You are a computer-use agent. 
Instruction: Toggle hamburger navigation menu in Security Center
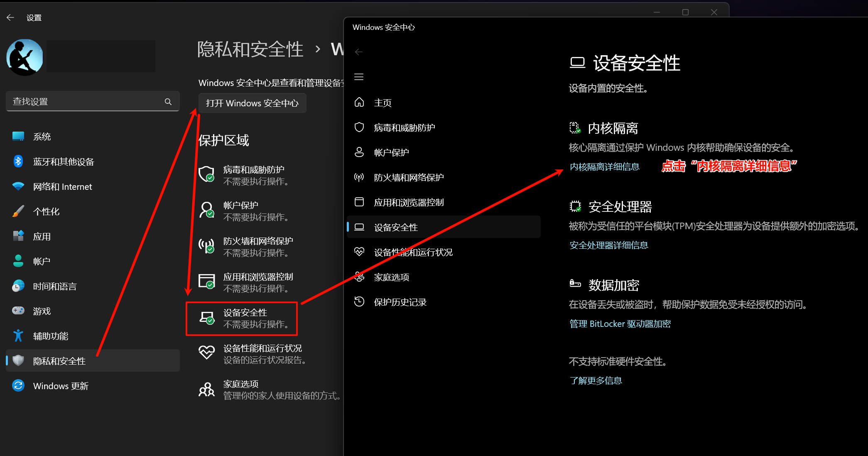coord(359,77)
